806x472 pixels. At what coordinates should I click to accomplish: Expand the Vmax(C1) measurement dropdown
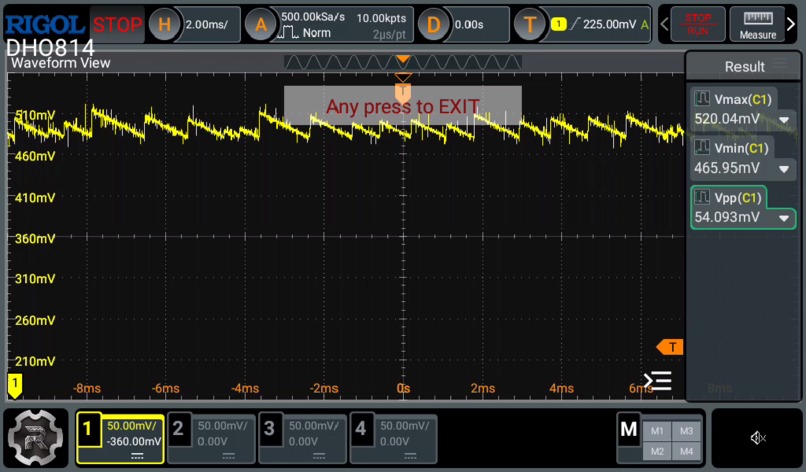click(784, 120)
